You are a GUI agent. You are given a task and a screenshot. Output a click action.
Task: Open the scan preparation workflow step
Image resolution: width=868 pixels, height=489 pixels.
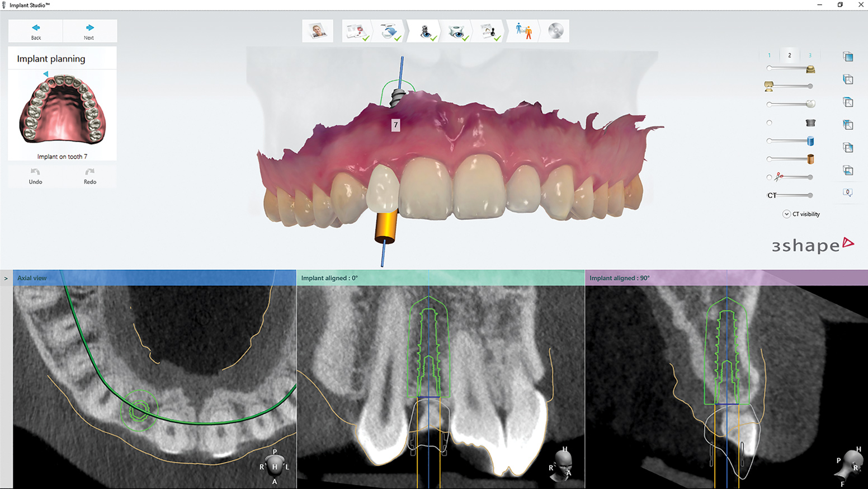tap(388, 31)
